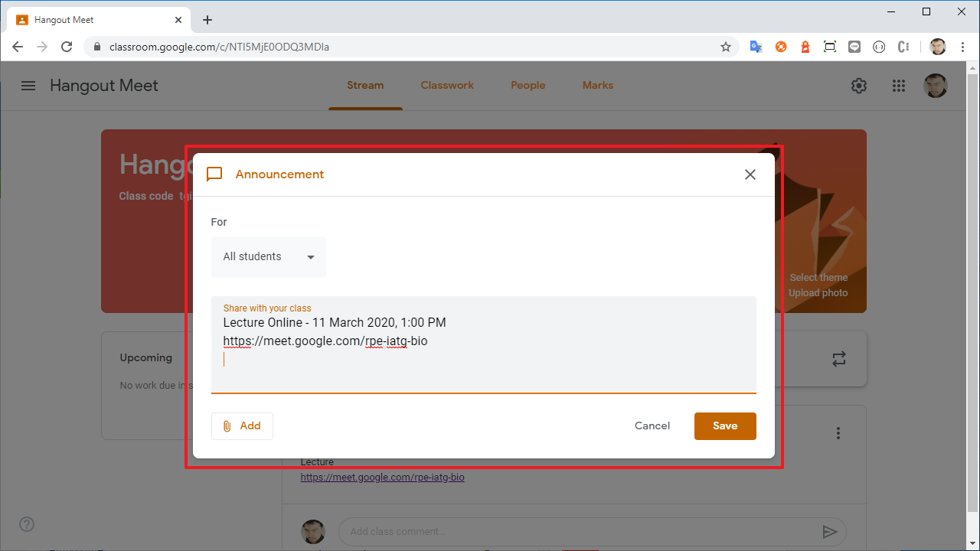Screen dimensions: 980x551
Task: Click the Upload photo link
Action: [x=818, y=293]
